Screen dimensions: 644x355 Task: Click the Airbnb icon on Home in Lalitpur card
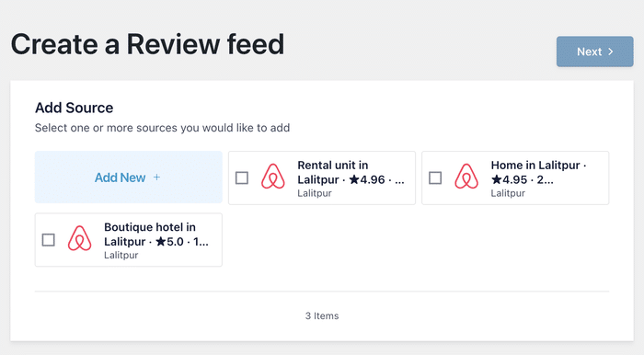pyautogui.click(x=466, y=177)
